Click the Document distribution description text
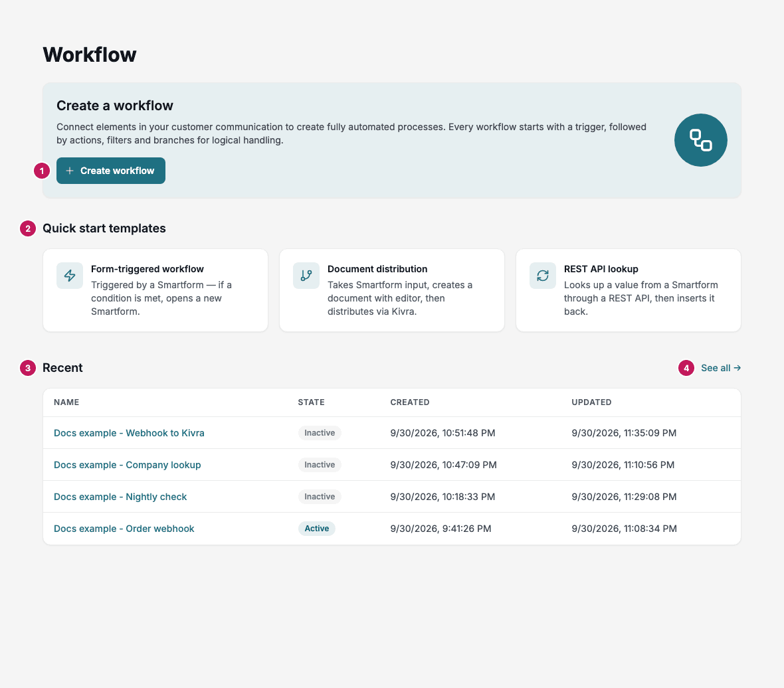 (400, 298)
